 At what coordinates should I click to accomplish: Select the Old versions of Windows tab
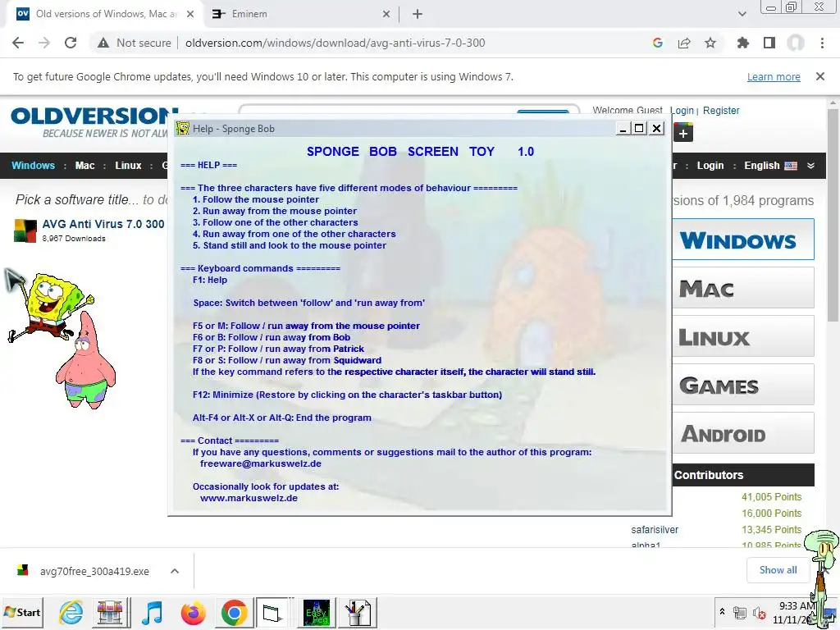(x=104, y=14)
